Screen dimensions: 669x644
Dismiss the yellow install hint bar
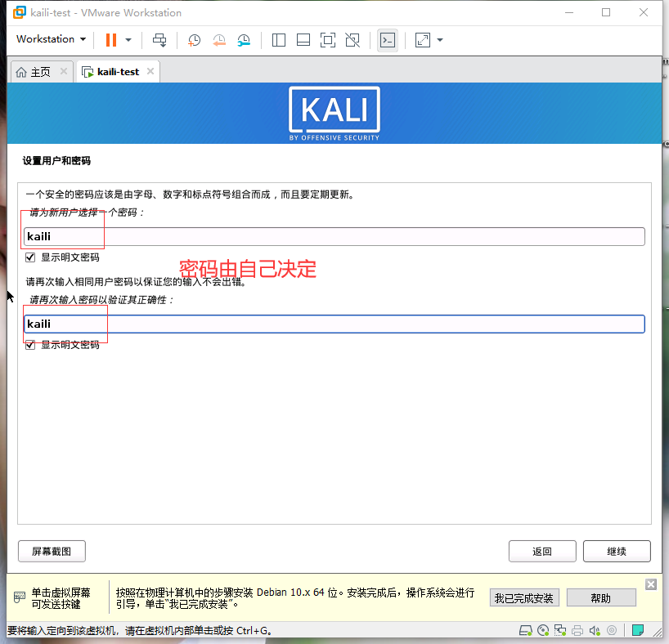tap(651, 584)
